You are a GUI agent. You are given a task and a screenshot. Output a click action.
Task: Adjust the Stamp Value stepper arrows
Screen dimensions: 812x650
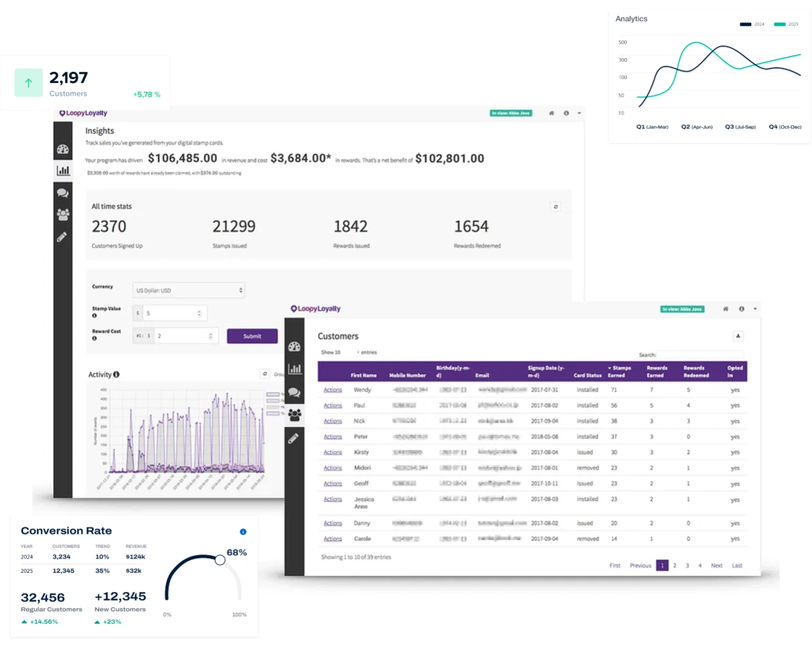coord(200,313)
